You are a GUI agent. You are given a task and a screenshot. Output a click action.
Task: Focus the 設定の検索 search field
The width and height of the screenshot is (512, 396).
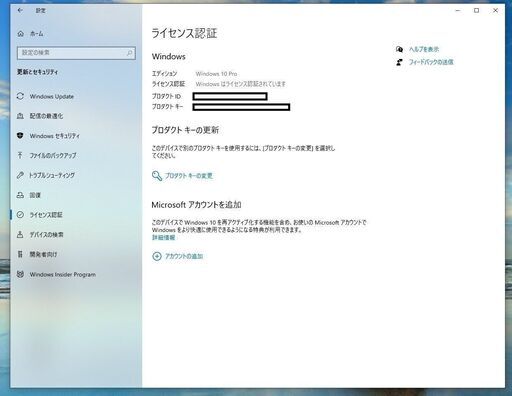click(x=76, y=53)
